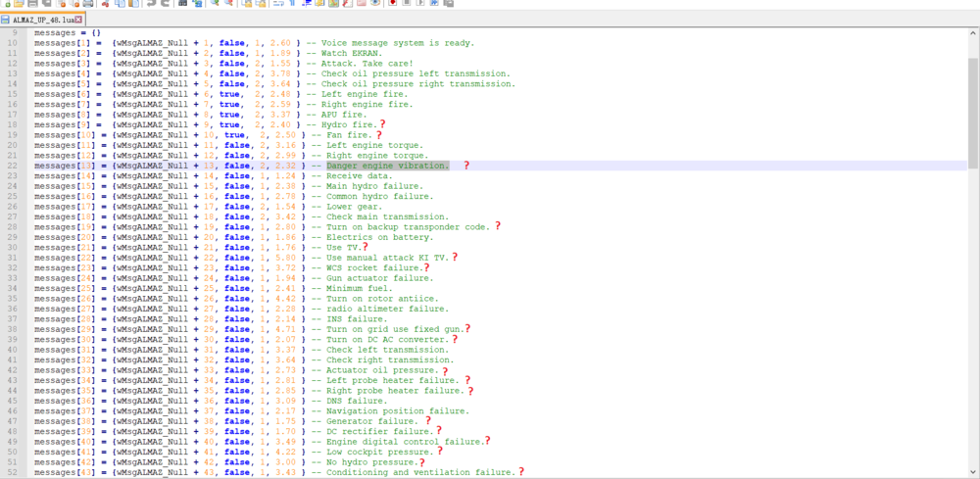The image size is (980, 479).
Task: Click the Zoom In magnifier icon
Action: point(215,3)
